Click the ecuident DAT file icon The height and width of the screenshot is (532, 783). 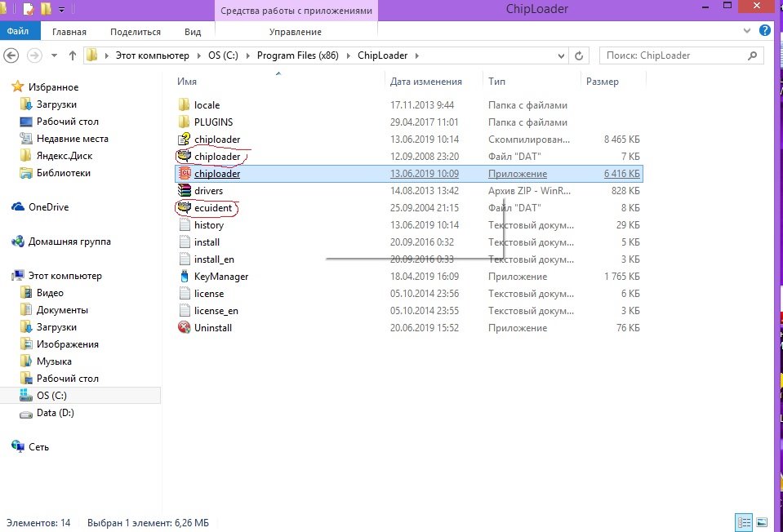tap(185, 208)
